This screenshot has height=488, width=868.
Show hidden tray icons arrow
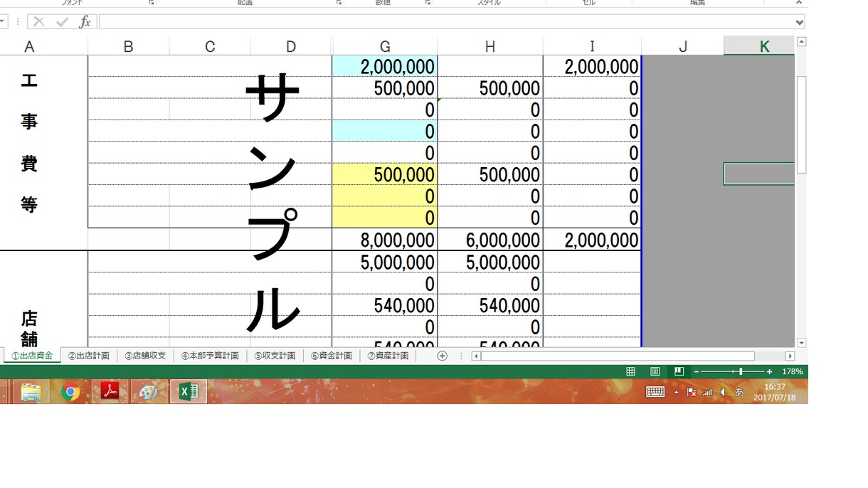[676, 392]
